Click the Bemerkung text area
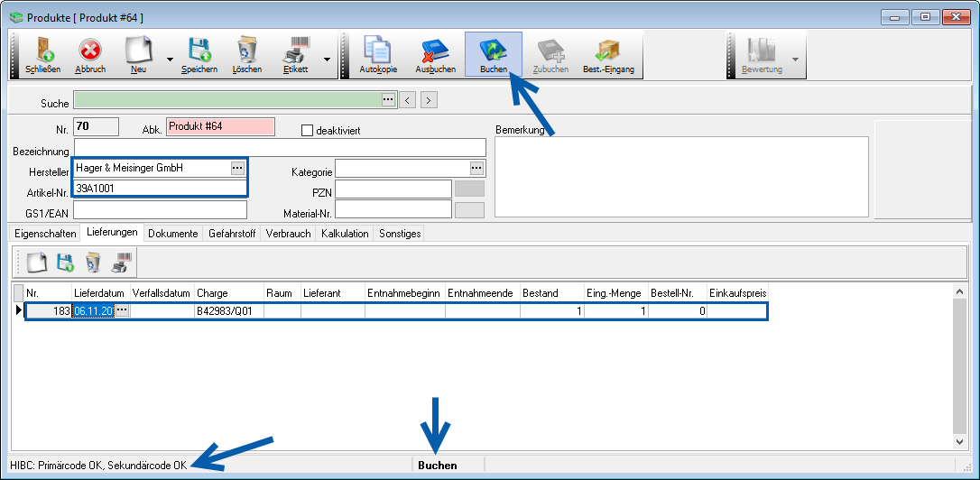Image resolution: width=980 pixels, height=480 pixels. tap(682, 177)
